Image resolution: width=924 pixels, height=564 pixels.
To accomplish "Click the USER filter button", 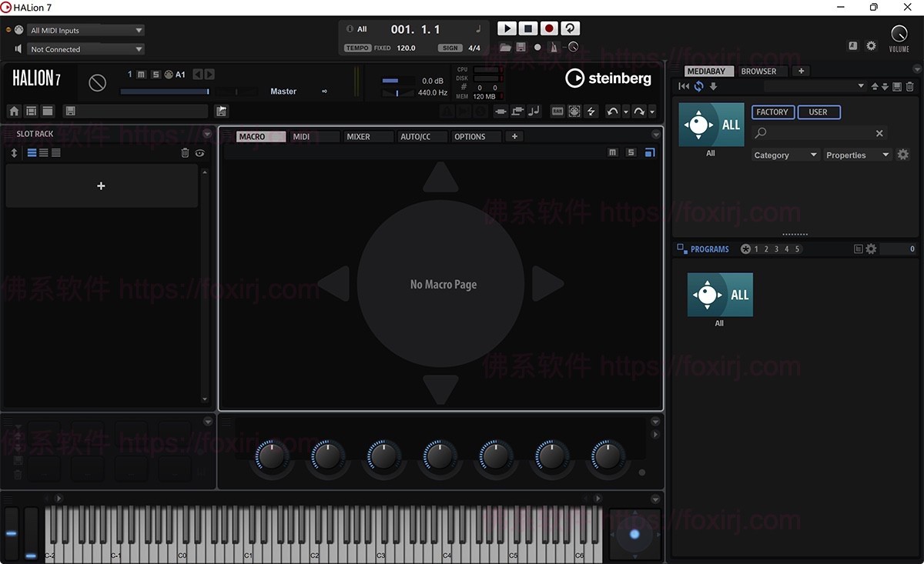I will coord(818,112).
